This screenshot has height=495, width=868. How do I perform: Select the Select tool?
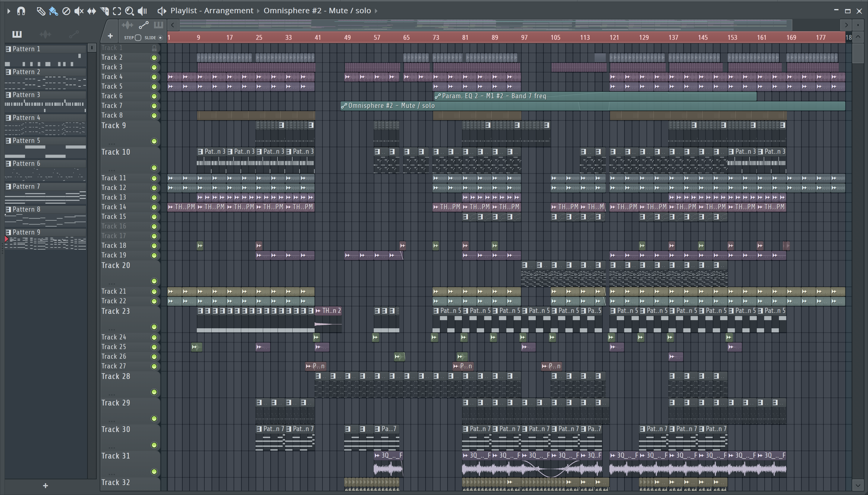(x=117, y=11)
